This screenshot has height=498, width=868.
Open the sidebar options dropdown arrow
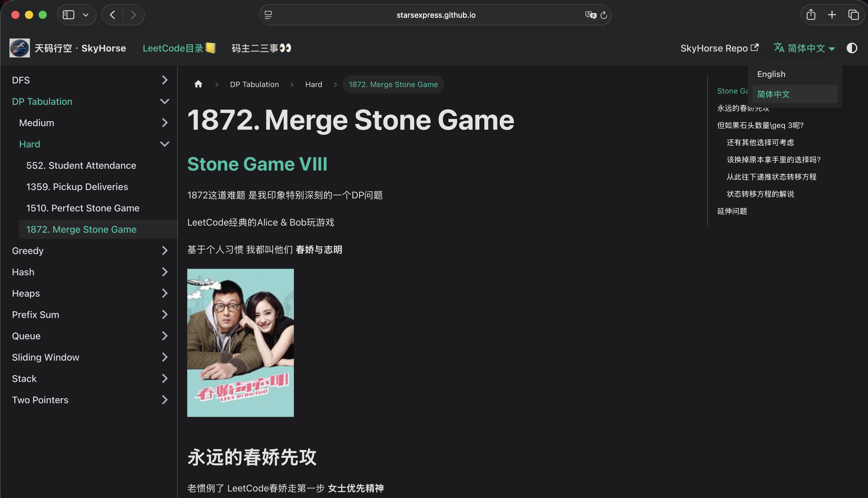point(86,15)
